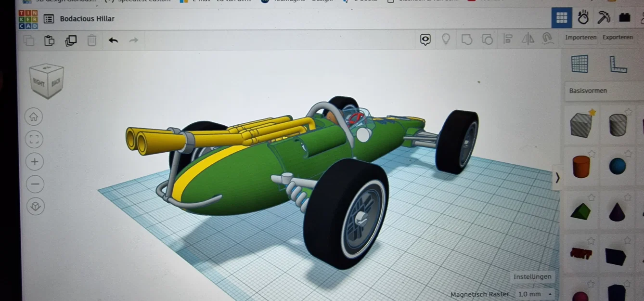Select the striped box hole shape
Image resolution: width=644 pixels, height=301 pixels.
coord(581,125)
